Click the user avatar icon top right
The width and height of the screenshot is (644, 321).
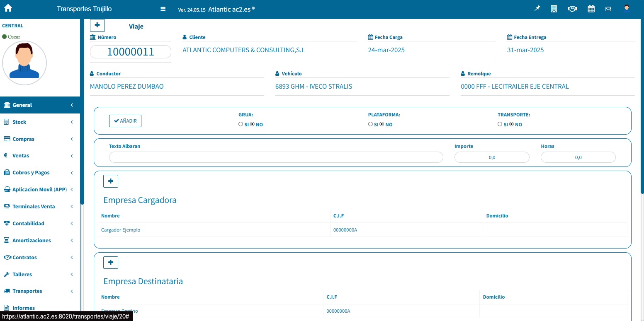coord(627,8)
